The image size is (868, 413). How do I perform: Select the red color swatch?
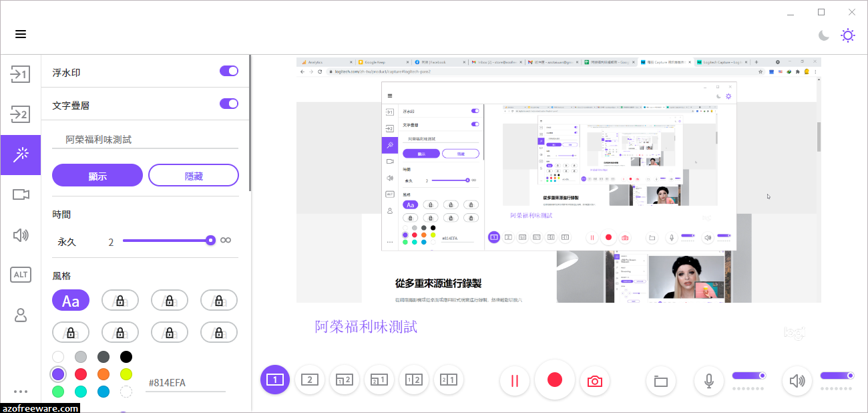[x=81, y=374]
